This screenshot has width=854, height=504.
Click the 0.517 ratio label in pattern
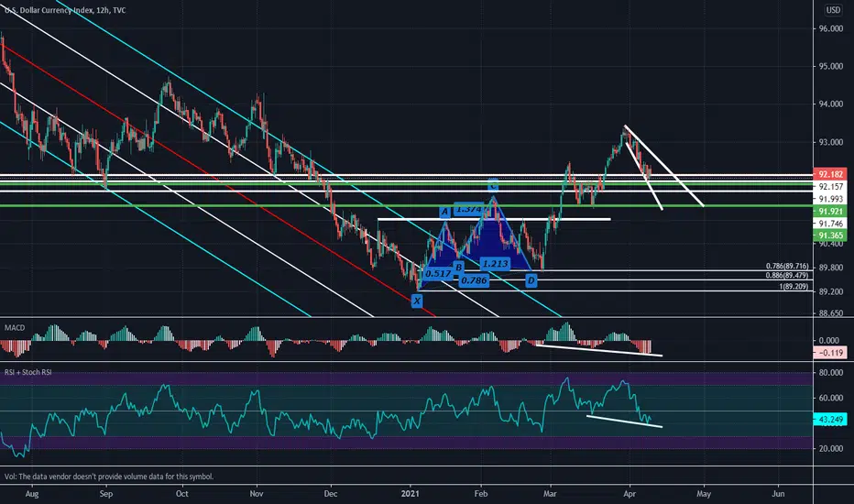[x=438, y=273]
